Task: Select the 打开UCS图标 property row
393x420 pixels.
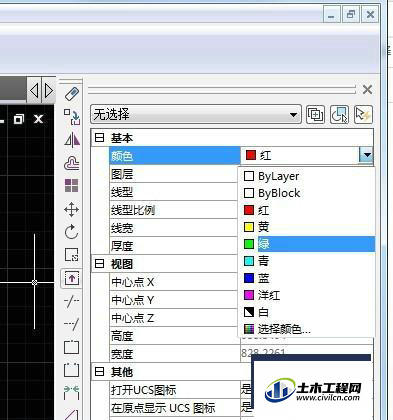Action: point(175,390)
